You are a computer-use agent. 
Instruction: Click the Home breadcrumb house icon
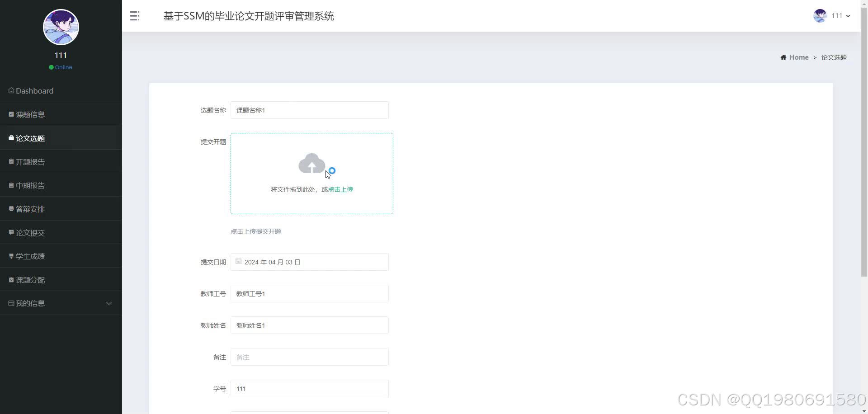(x=783, y=57)
